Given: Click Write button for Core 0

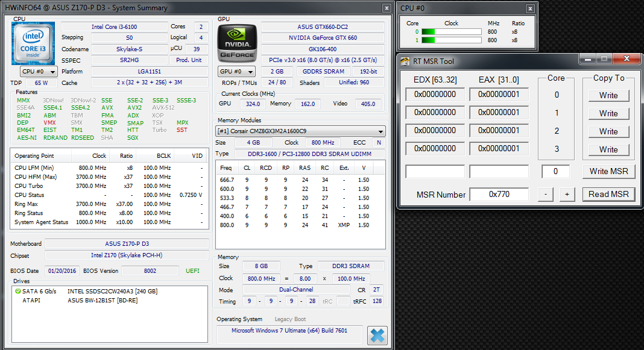Looking at the screenshot, I should coord(608,95).
